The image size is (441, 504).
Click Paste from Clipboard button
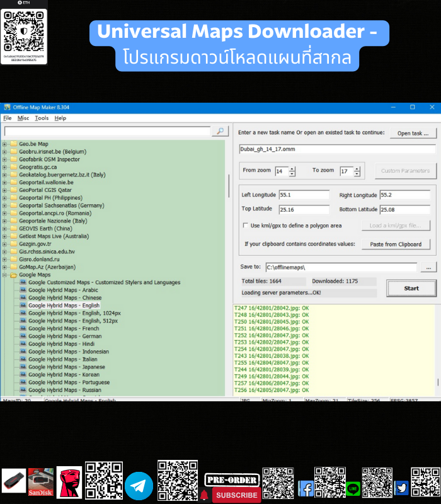point(396,244)
